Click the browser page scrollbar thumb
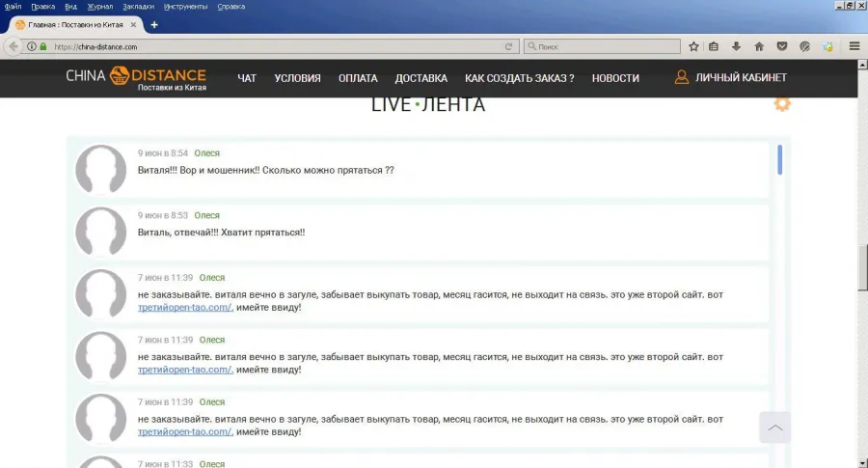Viewport: 868px width, 468px height. tap(862, 267)
